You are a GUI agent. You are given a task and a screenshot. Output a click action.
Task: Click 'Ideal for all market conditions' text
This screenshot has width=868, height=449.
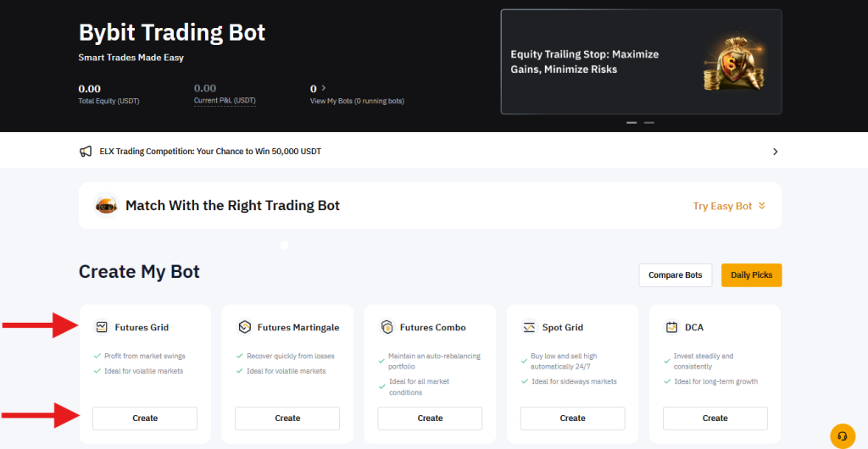click(419, 387)
